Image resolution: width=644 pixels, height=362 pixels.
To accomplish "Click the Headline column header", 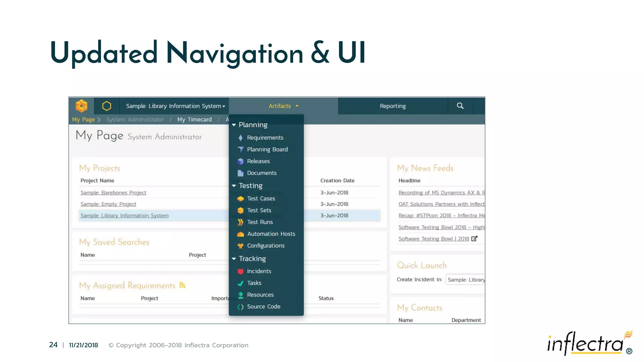I will 409,181.
